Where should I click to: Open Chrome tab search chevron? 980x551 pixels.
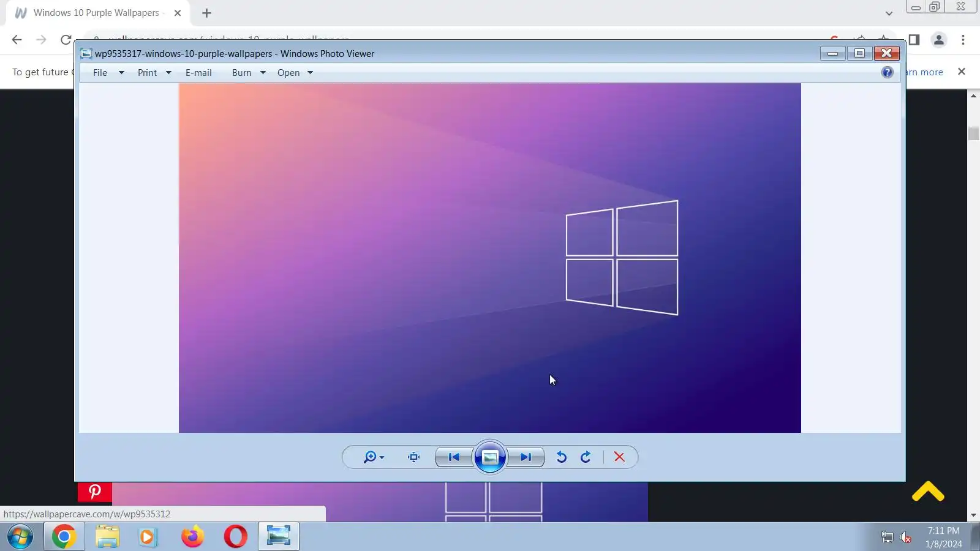coord(889,13)
